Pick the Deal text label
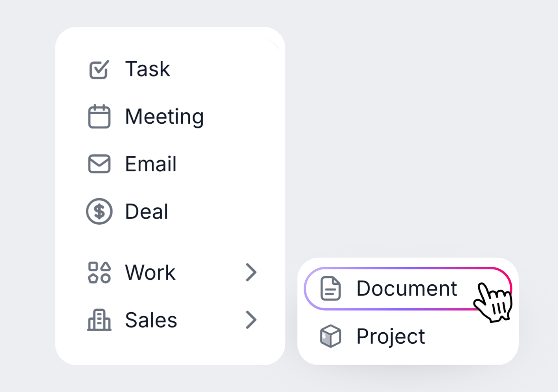 click(x=146, y=211)
